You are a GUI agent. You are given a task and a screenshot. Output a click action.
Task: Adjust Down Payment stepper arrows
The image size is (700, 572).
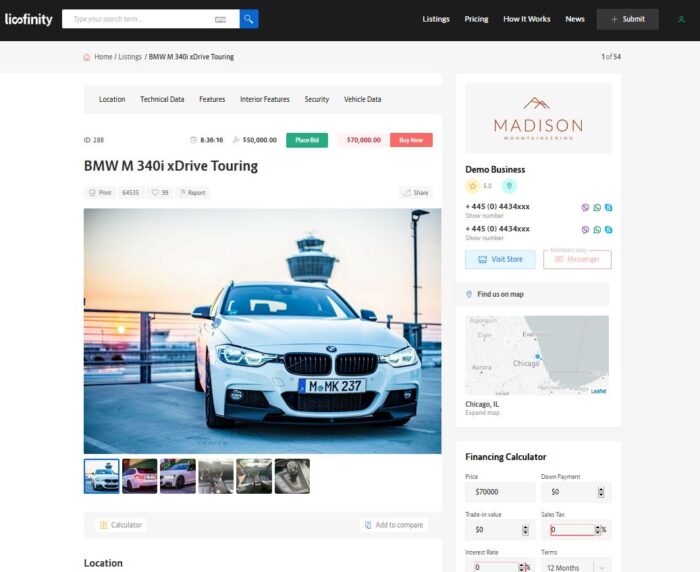click(601, 492)
